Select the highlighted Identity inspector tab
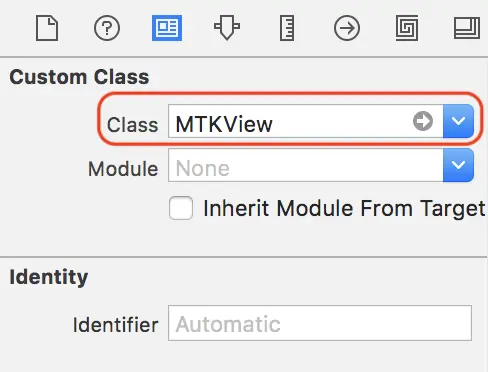Viewport: 488px width, 372px height. (x=167, y=28)
